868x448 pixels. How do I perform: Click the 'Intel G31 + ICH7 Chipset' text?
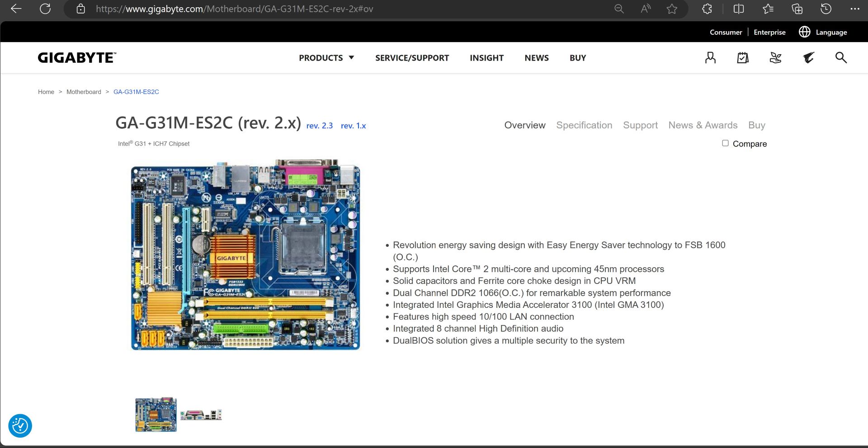154,143
